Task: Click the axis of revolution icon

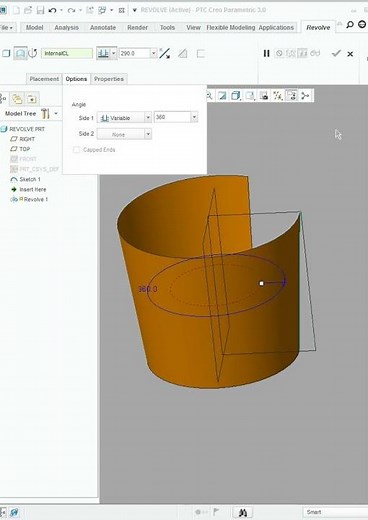Action: [x=33, y=53]
